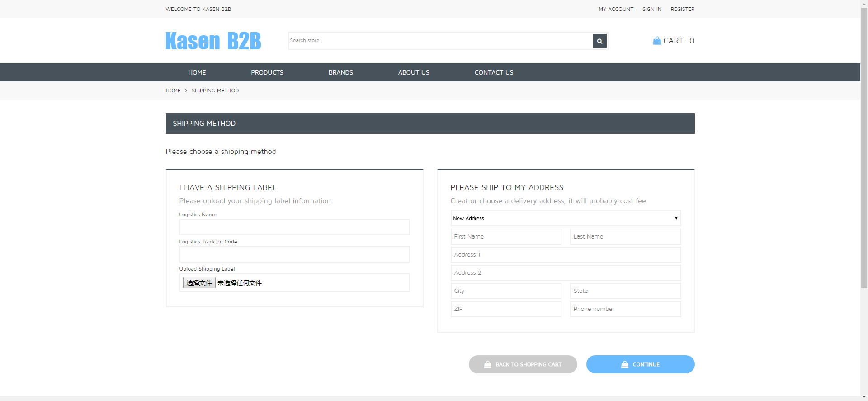The image size is (868, 401).
Task: Go to the Brands menu item
Action: (x=340, y=72)
